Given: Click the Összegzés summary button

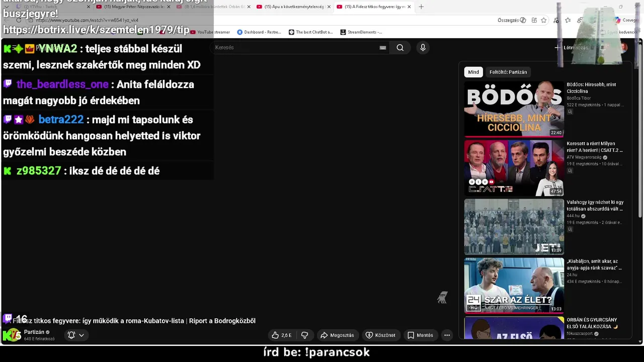Looking at the screenshot, I should click(512, 20).
